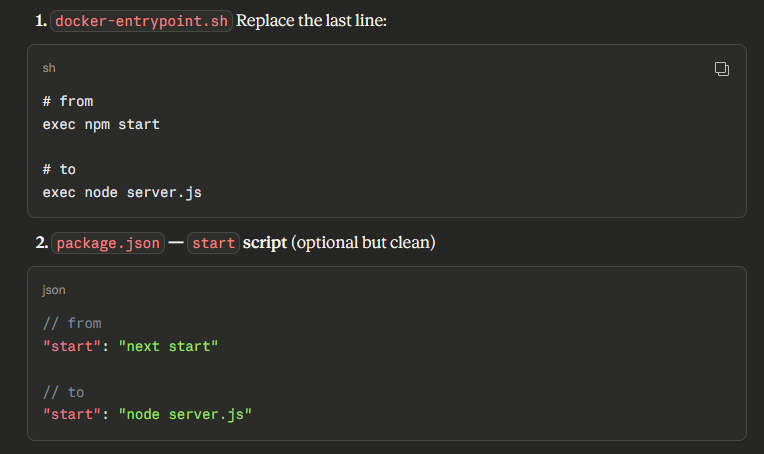Click the "node server.js" string value
Viewport: 764px width, 454px height.
(x=185, y=414)
